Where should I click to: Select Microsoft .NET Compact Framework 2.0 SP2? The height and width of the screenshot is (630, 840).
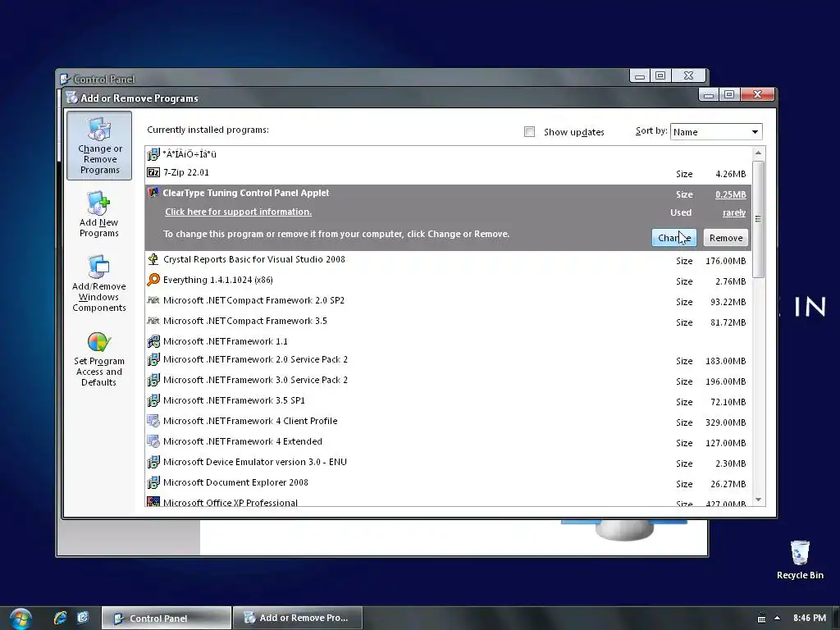448,300
